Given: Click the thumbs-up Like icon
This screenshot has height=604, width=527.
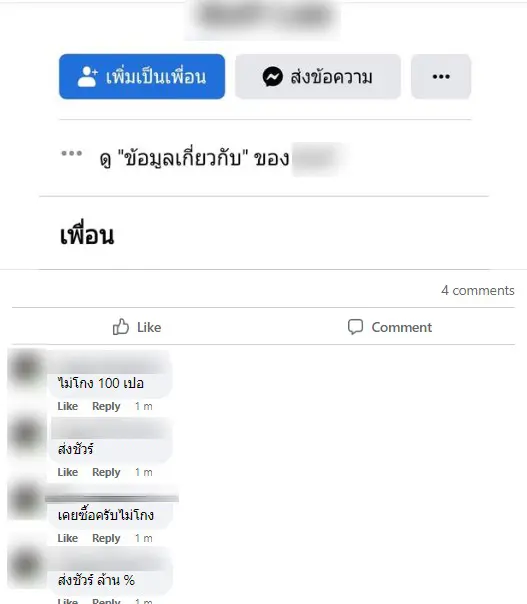Looking at the screenshot, I should coord(121,327).
